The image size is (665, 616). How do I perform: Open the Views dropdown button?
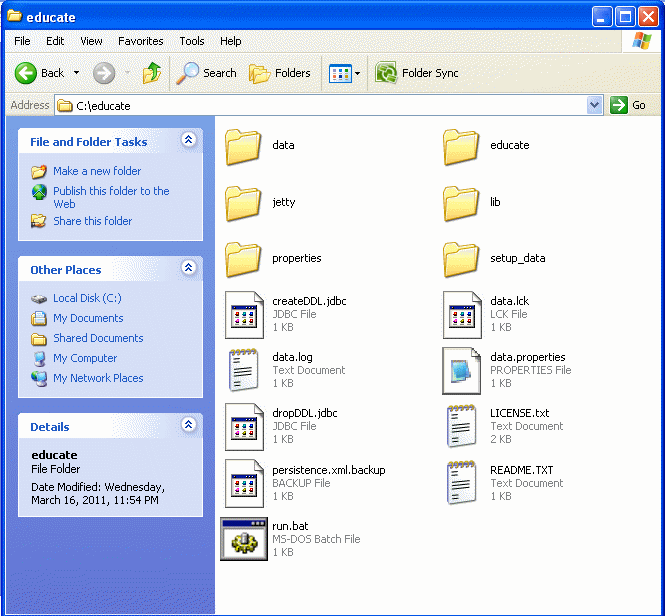click(x=346, y=73)
